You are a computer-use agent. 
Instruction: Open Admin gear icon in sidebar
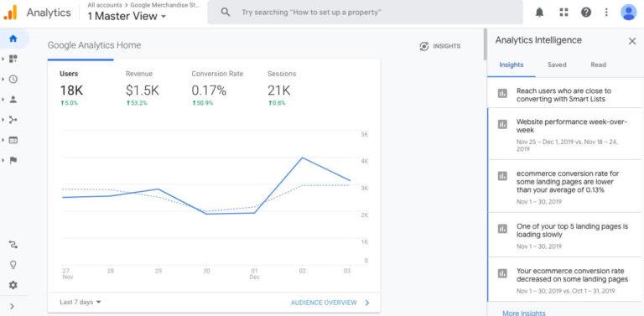coord(13,285)
